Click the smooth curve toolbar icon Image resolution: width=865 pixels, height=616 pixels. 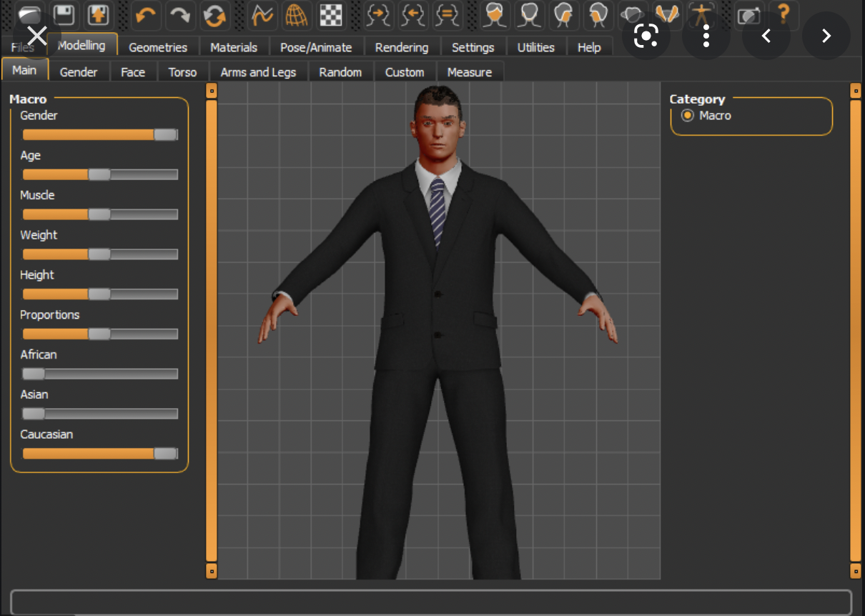(262, 15)
